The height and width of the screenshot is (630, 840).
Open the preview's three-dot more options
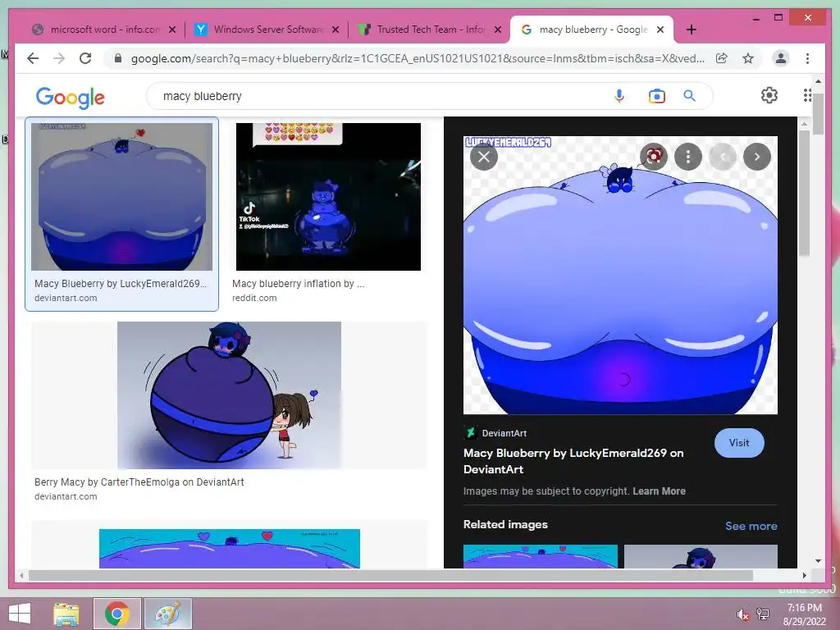pyautogui.click(x=688, y=157)
